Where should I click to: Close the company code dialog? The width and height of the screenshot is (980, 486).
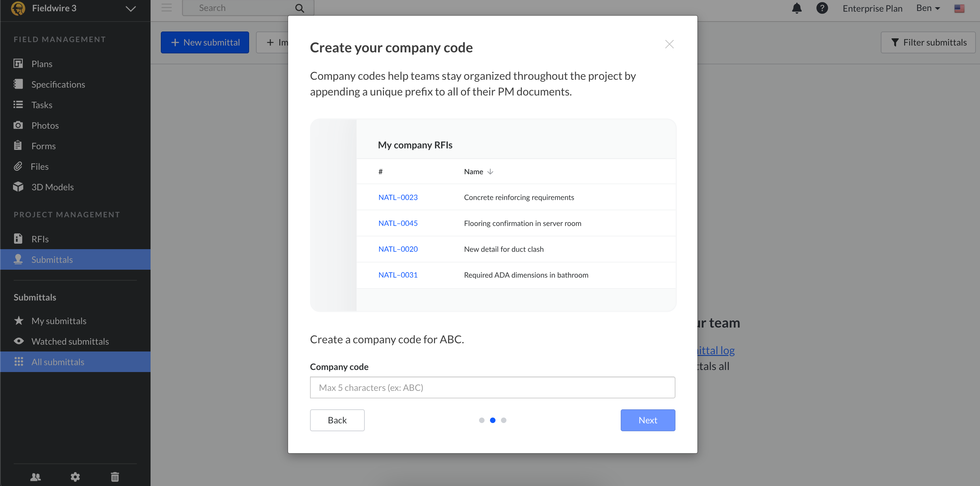669,44
